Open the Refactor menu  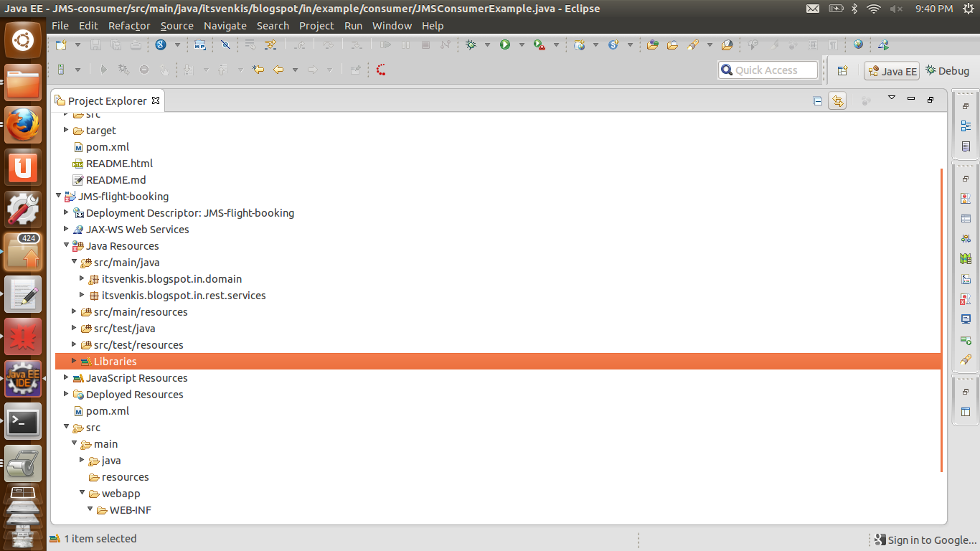[x=129, y=25]
